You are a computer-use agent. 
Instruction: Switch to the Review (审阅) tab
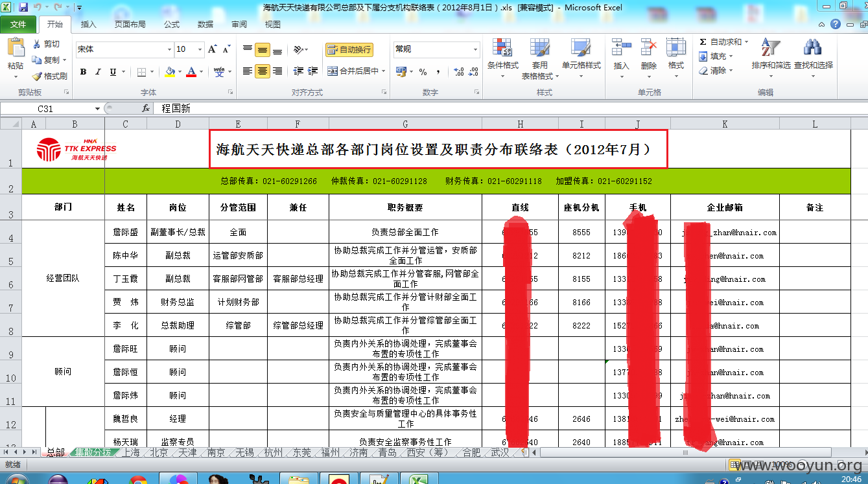tap(239, 25)
